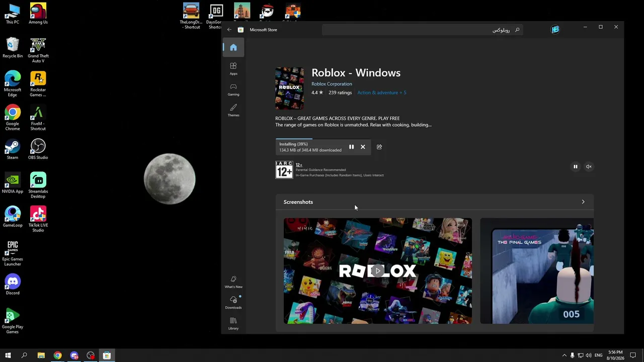Viewport: 644px width, 362px height.
Task: Open File Explorer from the taskbar
Action: click(41, 355)
